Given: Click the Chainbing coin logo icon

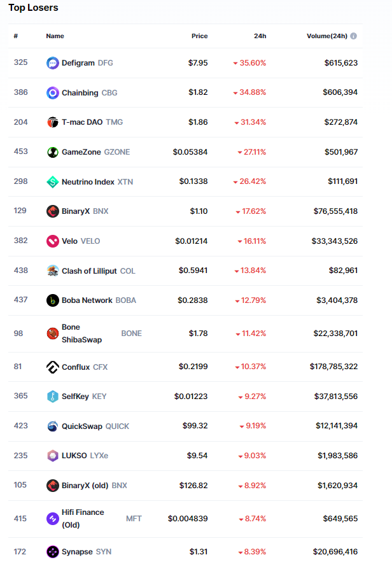Looking at the screenshot, I should click(x=53, y=93).
